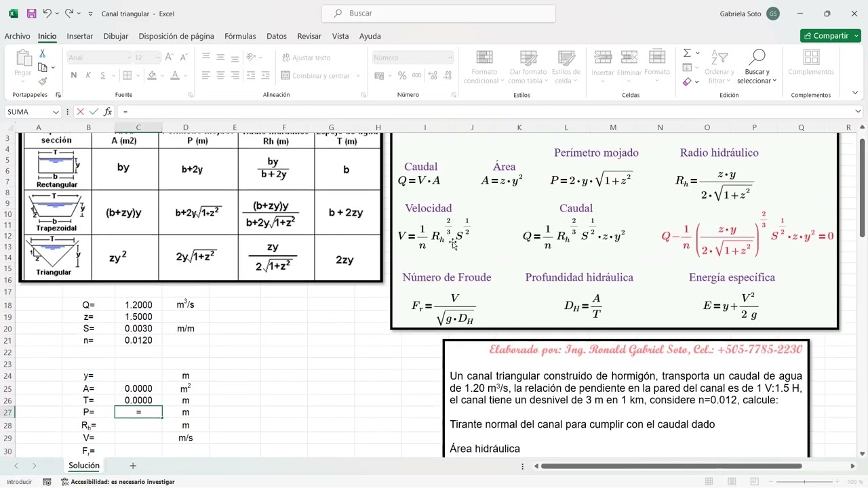
Task: Switch to Page Layout view icon
Action: point(733,482)
